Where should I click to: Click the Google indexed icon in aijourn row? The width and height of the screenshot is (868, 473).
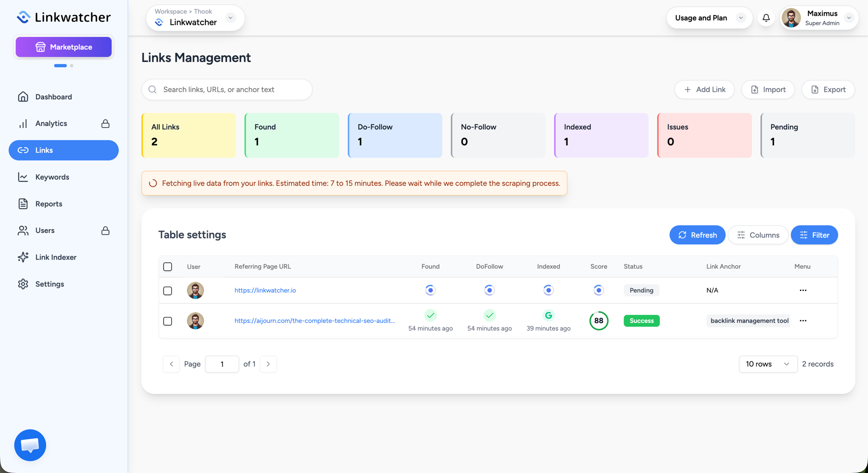(549, 316)
